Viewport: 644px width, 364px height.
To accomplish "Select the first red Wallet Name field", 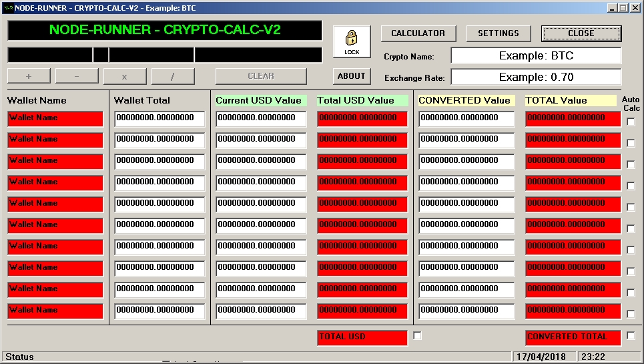I will (55, 118).
